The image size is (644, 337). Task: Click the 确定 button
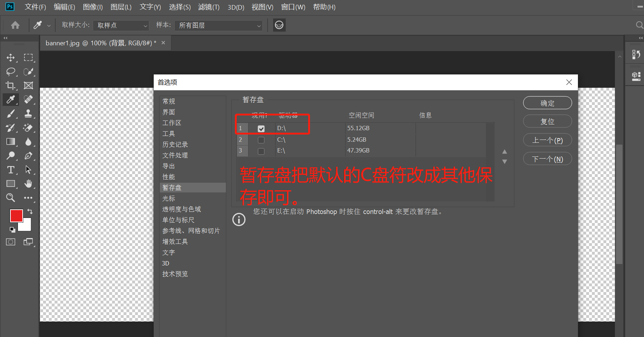point(547,103)
